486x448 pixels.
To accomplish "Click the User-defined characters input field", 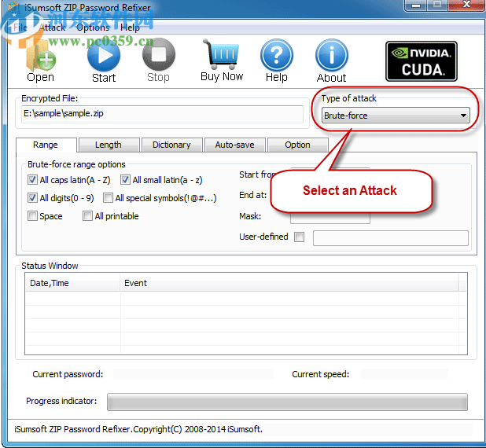I will tap(391, 238).
